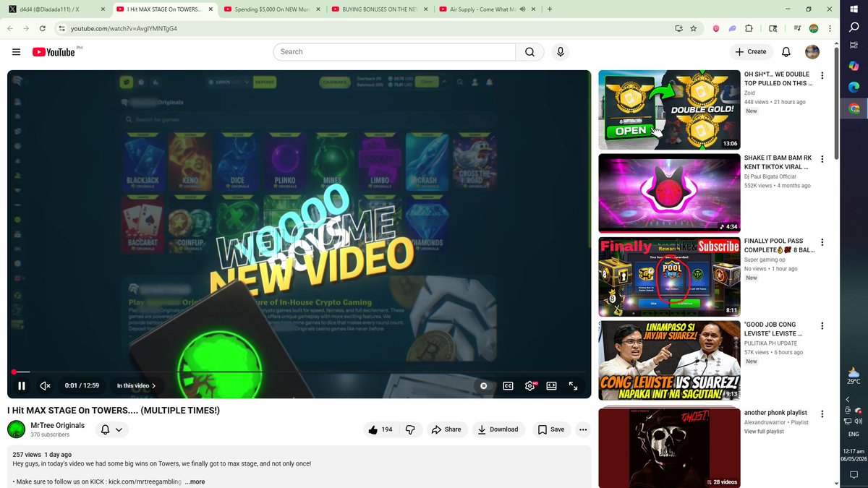Viewport: 868px width, 488px height.
Task: Open Windows taskbar Search
Action: [854, 26]
